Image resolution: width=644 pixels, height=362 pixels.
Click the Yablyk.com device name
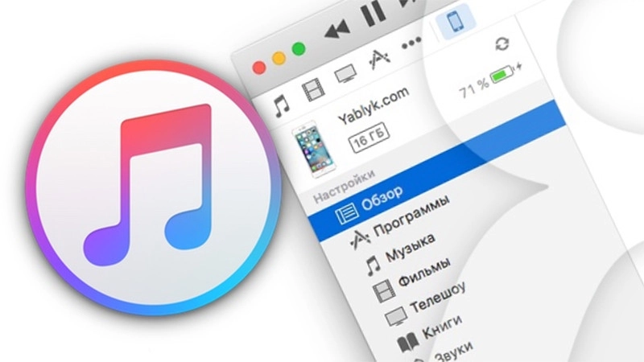pyautogui.click(x=374, y=105)
